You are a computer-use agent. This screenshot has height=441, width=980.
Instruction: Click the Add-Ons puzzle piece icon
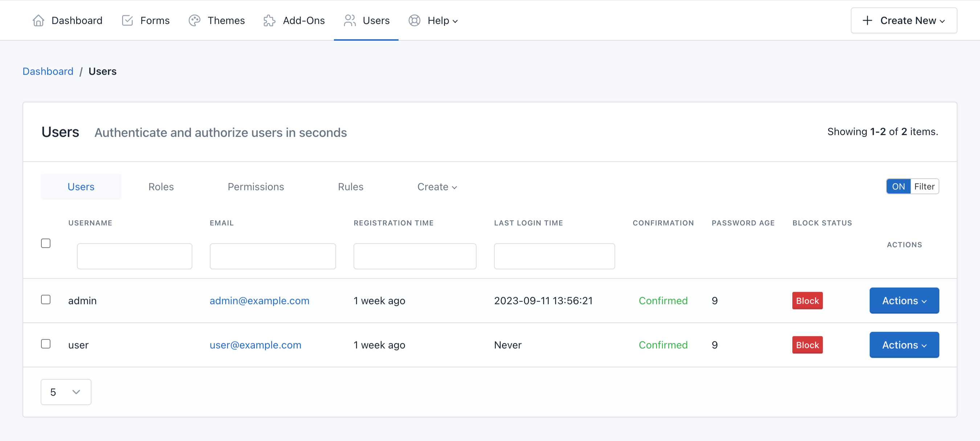[269, 21]
